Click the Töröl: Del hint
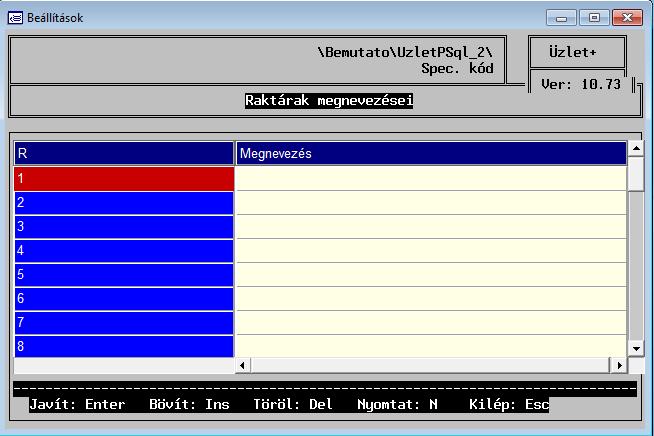654x436 pixels. (293, 404)
